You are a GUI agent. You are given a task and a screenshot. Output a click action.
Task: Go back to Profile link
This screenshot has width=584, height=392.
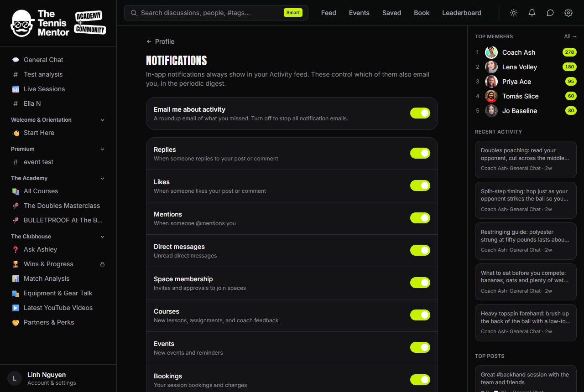click(x=161, y=41)
